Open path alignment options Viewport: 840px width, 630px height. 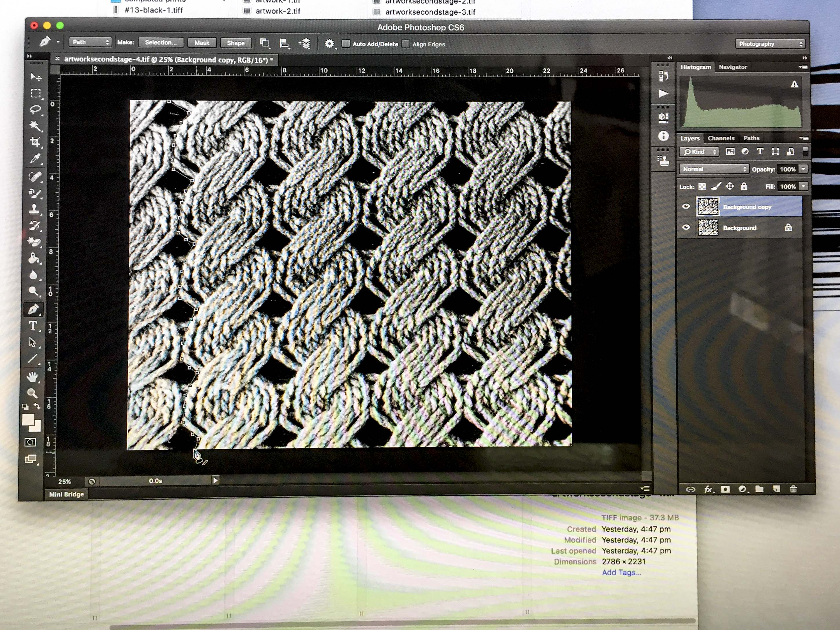[284, 43]
